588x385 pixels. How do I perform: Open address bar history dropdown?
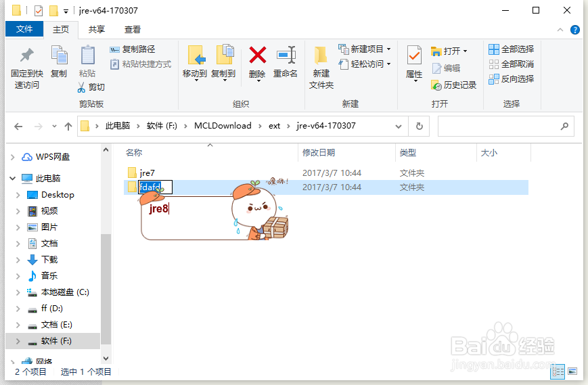tap(399, 127)
